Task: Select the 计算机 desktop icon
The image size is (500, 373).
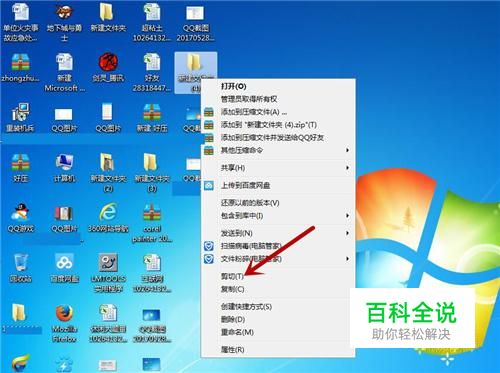Action: coord(64,168)
